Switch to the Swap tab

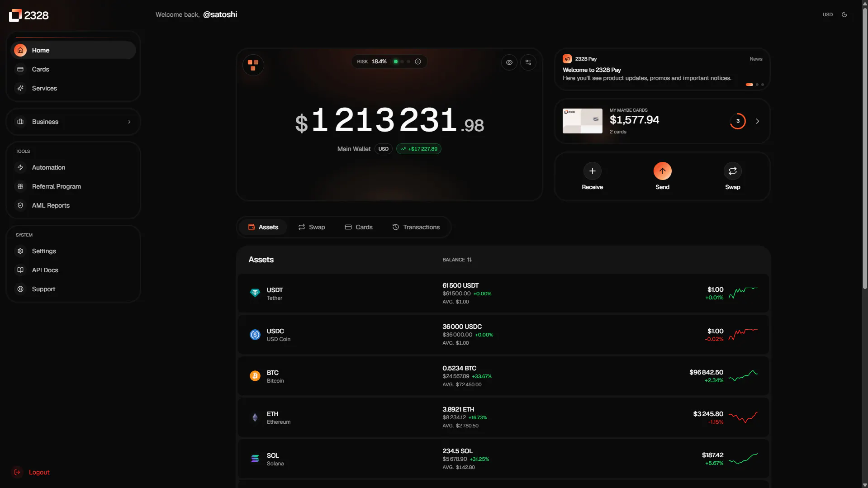click(311, 227)
